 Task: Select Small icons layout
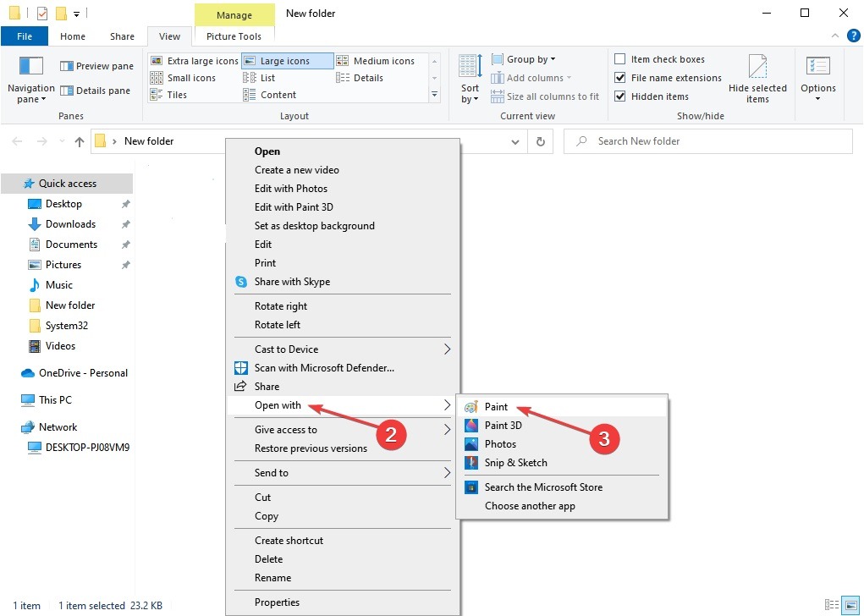(183, 78)
